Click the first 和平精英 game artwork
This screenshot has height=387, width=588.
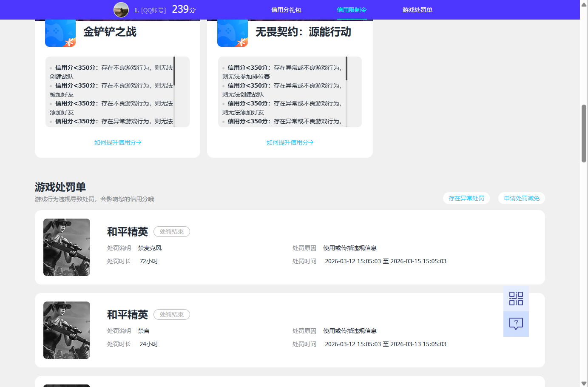(66, 247)
